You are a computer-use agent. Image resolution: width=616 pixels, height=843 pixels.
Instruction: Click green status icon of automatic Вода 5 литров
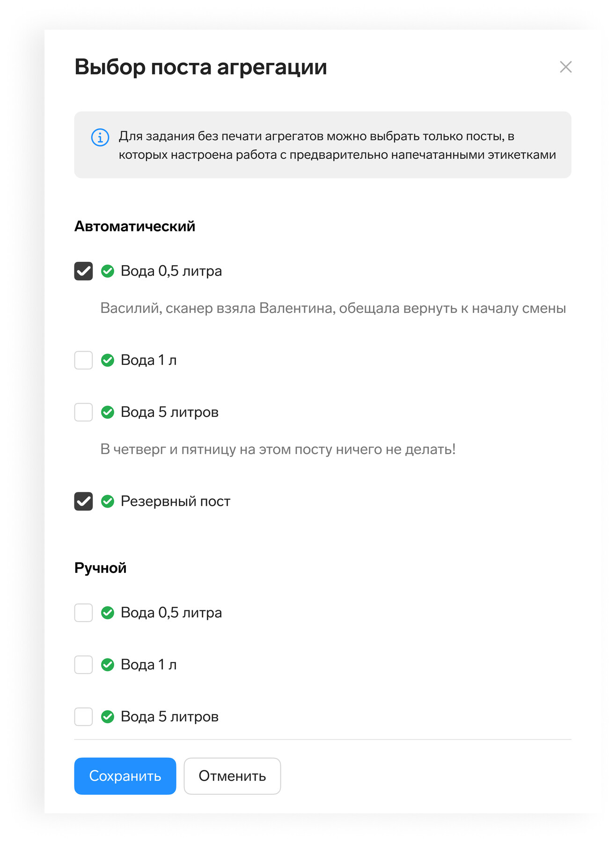tap(108, 412)
